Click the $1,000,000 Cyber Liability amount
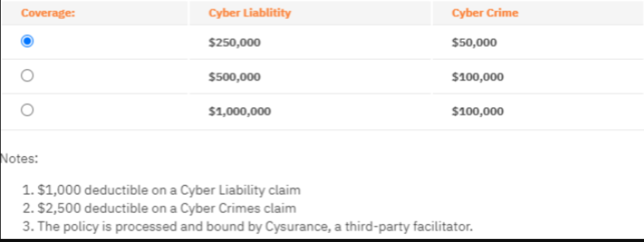Screen dimensions: 644x242 240,112
